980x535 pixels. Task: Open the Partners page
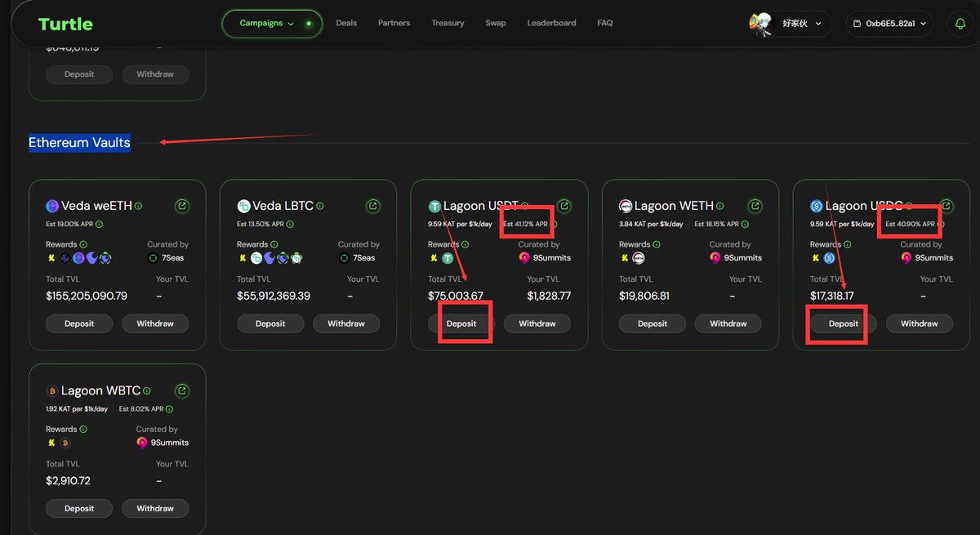[394, 23]
